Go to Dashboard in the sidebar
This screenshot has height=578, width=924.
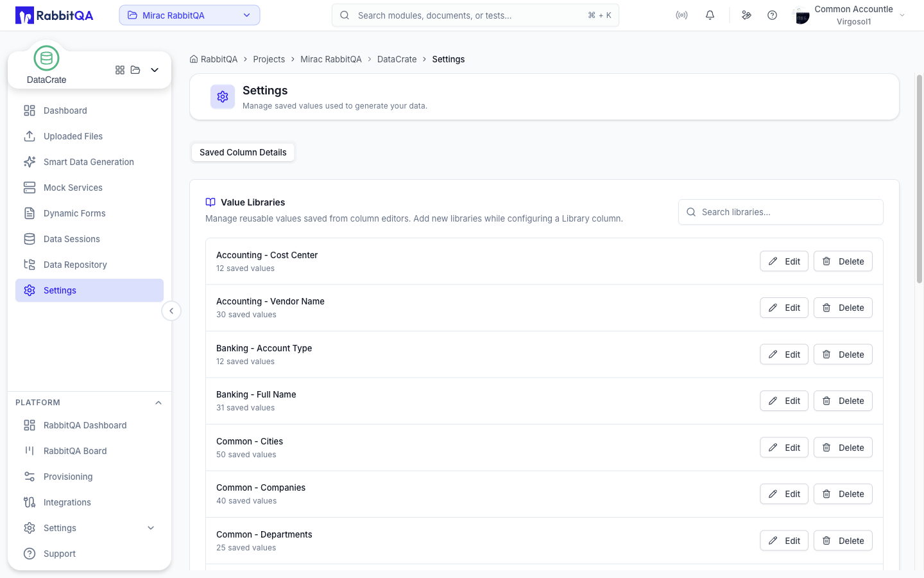(x=89, y=110)
